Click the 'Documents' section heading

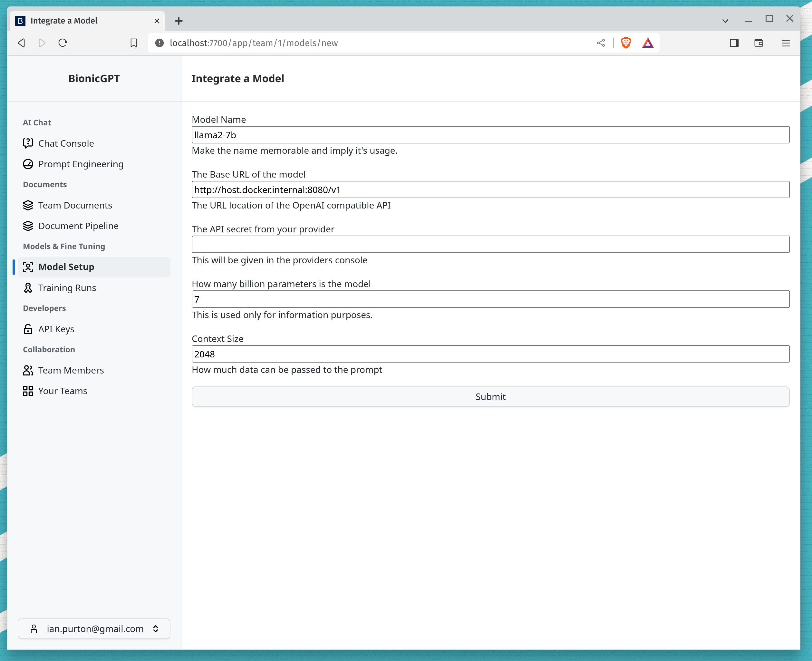click(45, 185)
